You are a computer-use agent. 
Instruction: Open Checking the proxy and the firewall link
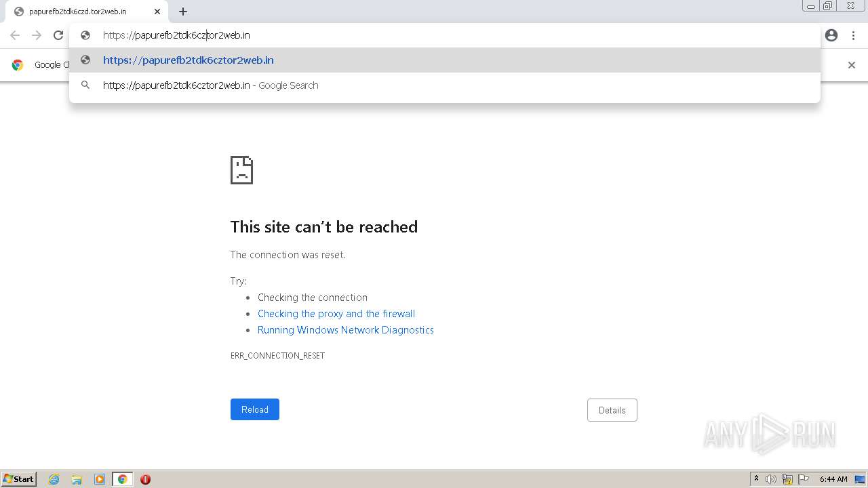click(336, 314)
